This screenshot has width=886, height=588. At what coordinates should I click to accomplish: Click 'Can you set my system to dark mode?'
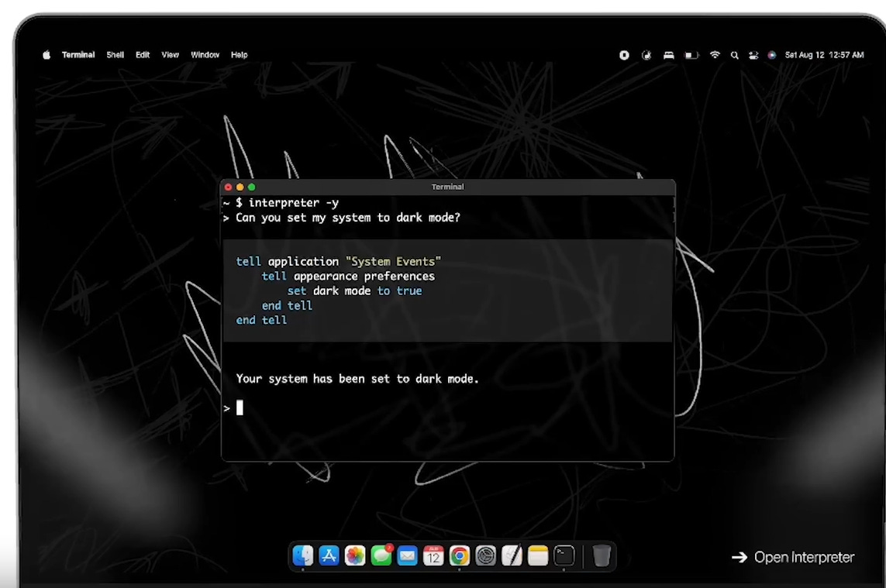pos(347,218)
